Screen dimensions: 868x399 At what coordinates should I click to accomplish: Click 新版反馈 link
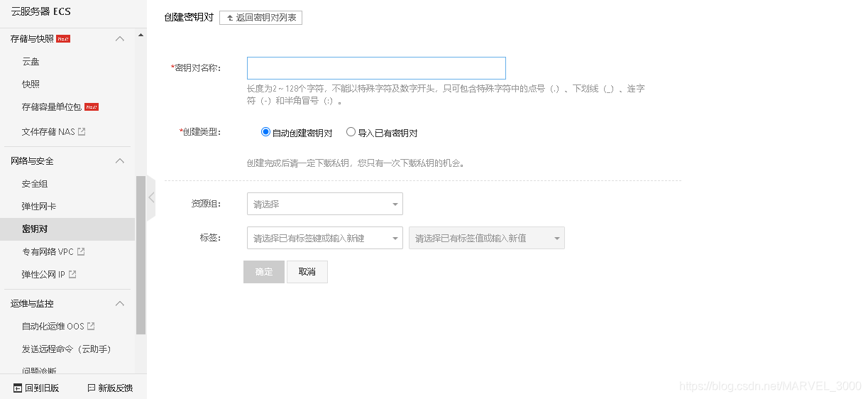tap(116, 388)
